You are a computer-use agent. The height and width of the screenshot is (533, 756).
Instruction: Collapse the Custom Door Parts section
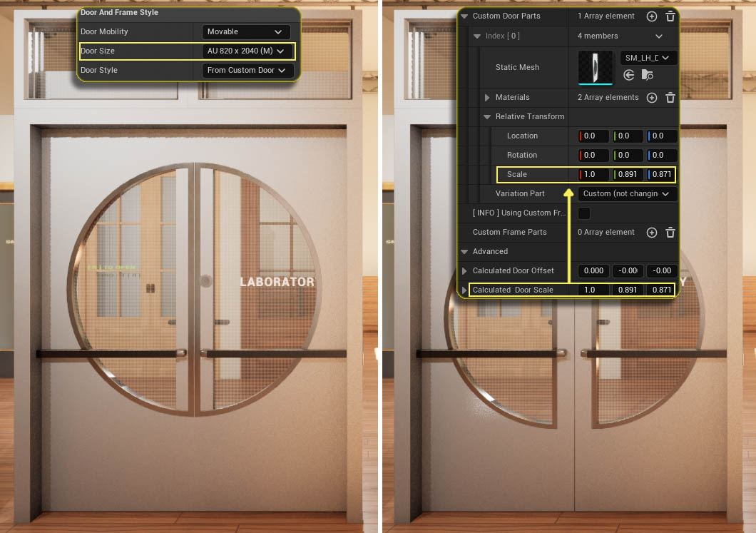[x=464, y=16]
